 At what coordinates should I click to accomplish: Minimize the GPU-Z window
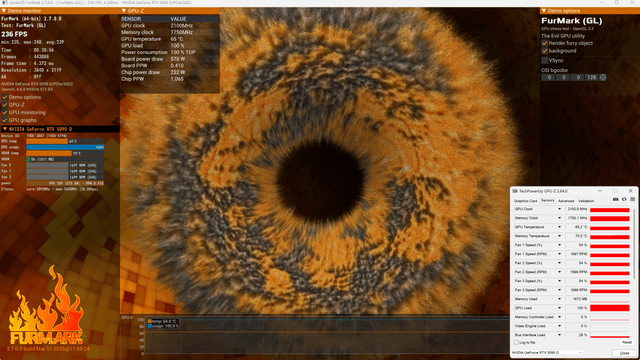pos(600,191)
